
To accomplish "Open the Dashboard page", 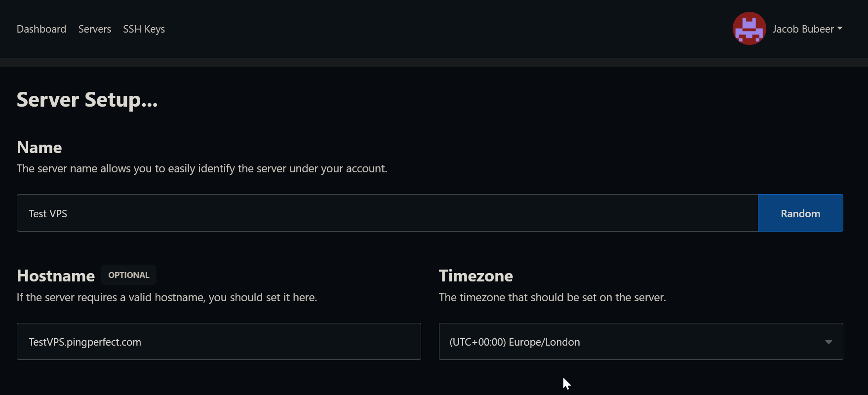I will pos(41,29).
